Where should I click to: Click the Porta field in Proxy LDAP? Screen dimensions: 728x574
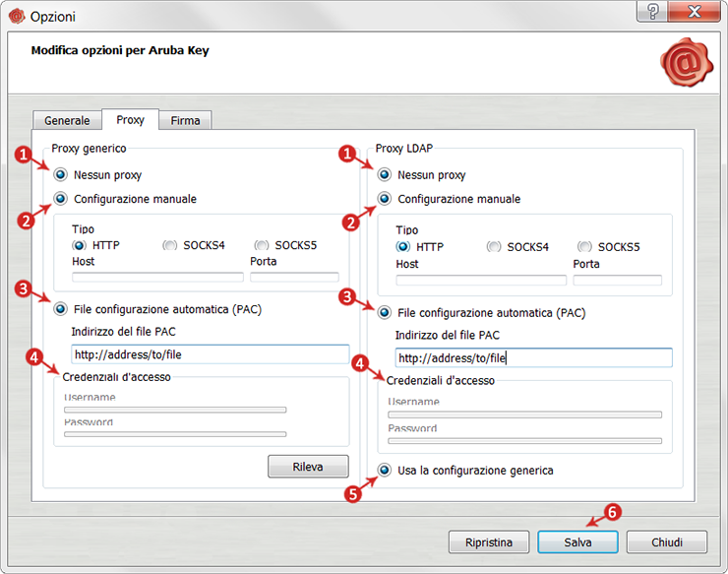click(618, 280)
